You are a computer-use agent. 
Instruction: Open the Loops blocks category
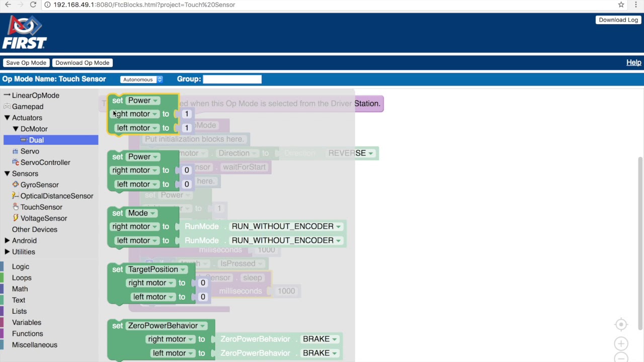pyautogui.click(x=22, y=278)
